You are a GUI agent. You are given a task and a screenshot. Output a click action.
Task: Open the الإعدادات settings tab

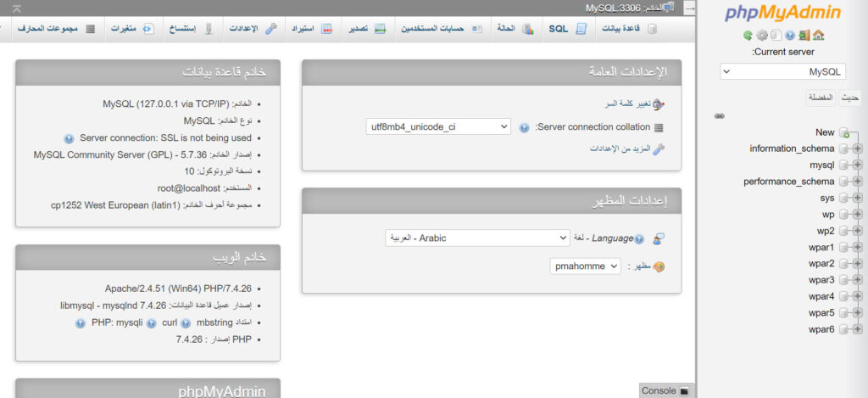coord(253,29)
